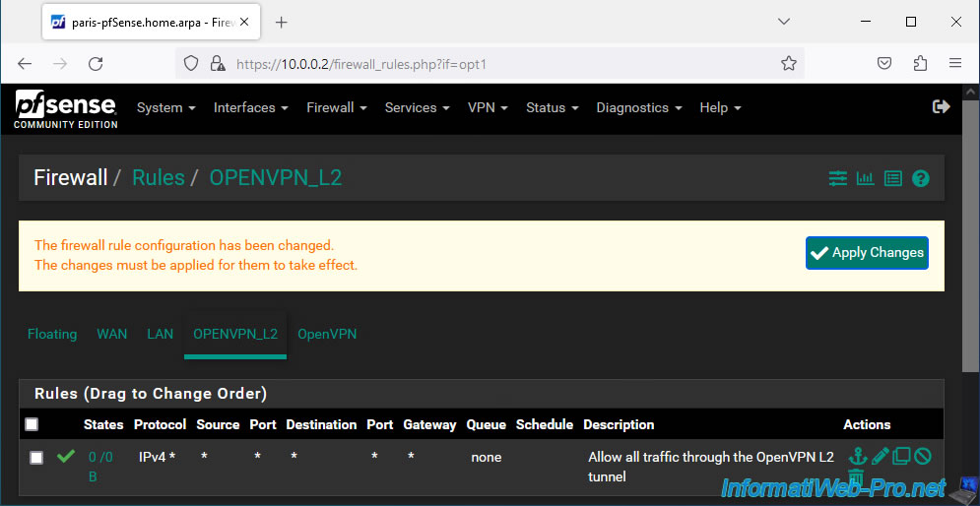Click the browser address bar URL

[x=360, y=64]
